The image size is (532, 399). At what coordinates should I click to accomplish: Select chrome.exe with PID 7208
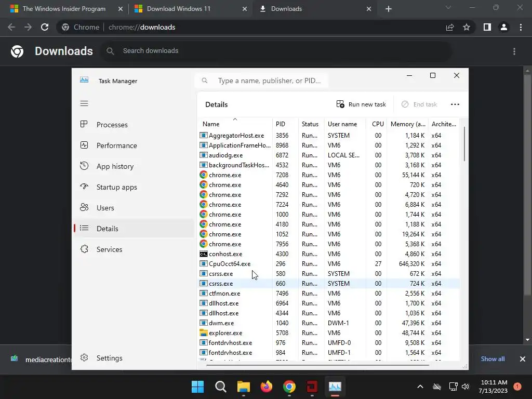329,175
